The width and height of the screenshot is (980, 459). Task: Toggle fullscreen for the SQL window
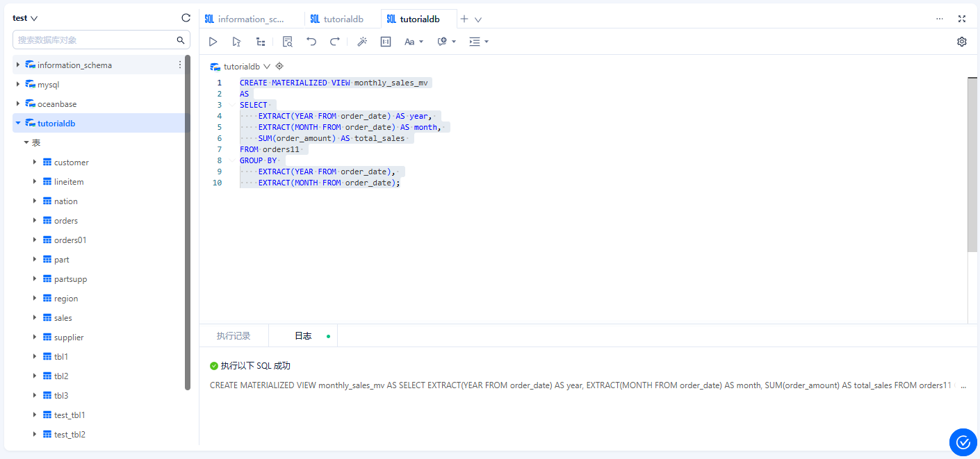962,19
